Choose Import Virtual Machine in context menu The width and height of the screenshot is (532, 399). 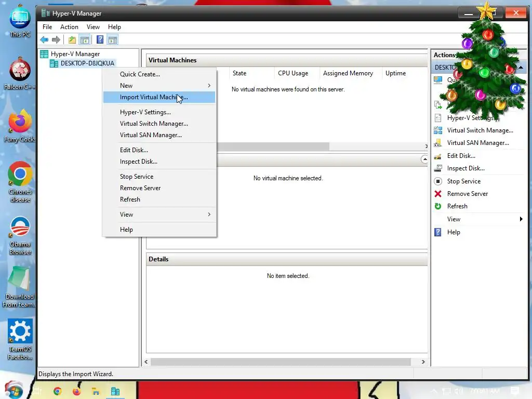159,97
